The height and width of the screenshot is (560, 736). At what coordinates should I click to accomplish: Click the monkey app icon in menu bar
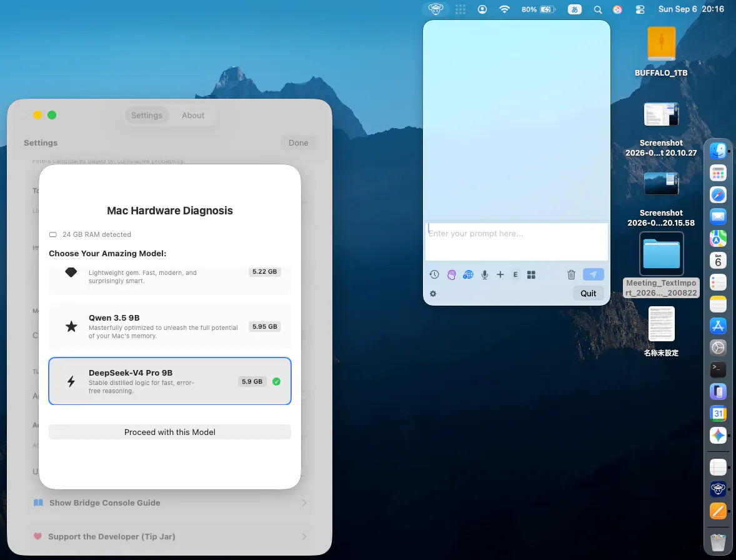coord(435,9)
